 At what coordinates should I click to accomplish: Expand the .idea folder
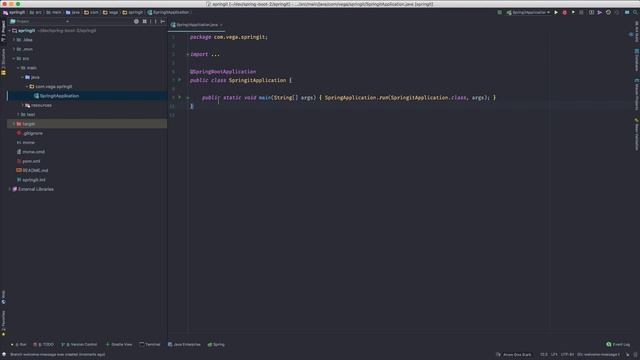pyautogui.click(x=14, y=40)
